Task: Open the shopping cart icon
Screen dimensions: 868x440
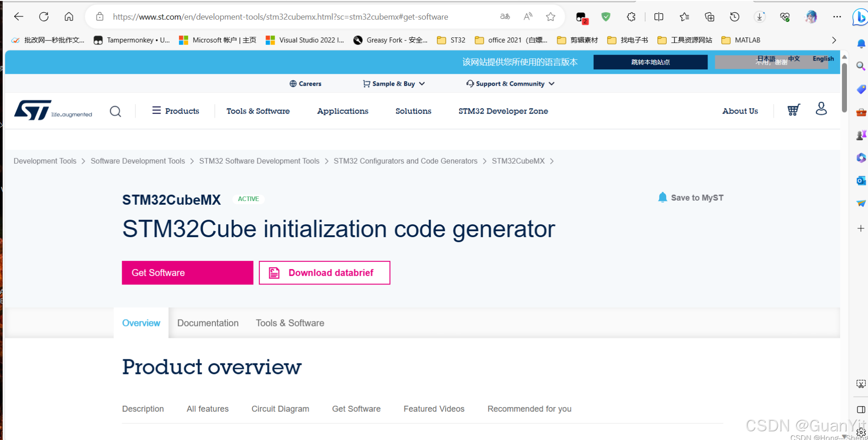Action: 793,110
